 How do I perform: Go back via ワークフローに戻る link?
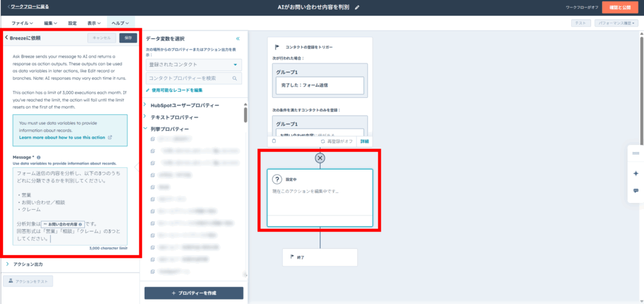[x=30, y=7]
